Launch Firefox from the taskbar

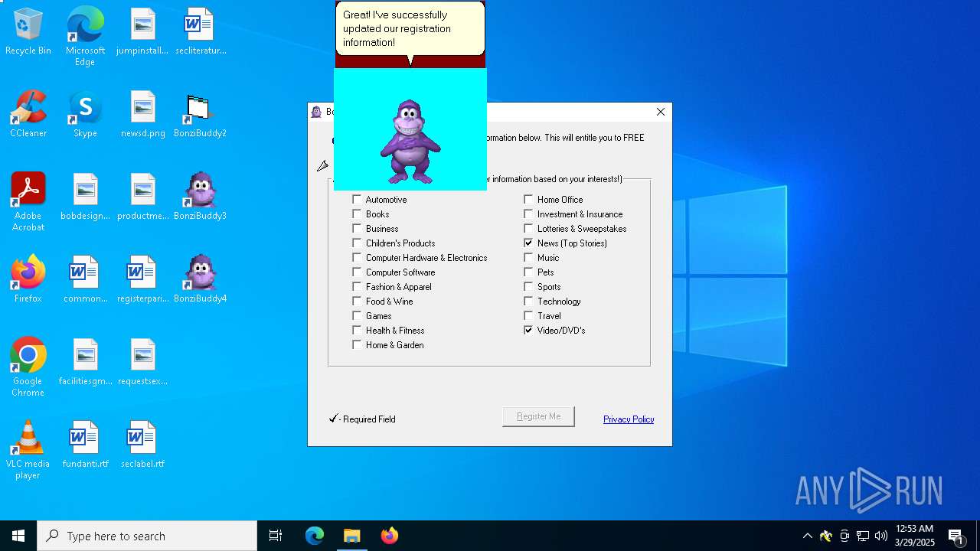(x=390, y=536)
